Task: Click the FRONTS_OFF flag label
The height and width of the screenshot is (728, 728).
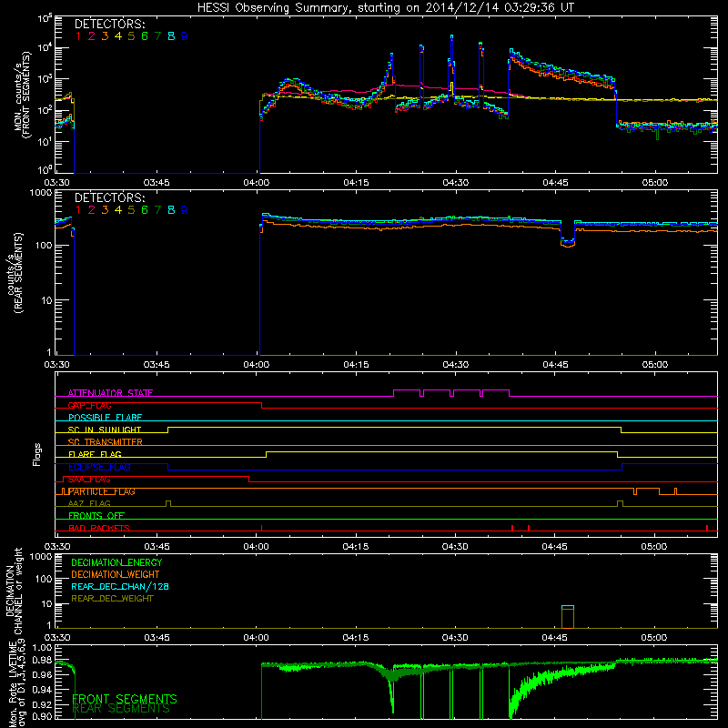Action: click(96, 516)
